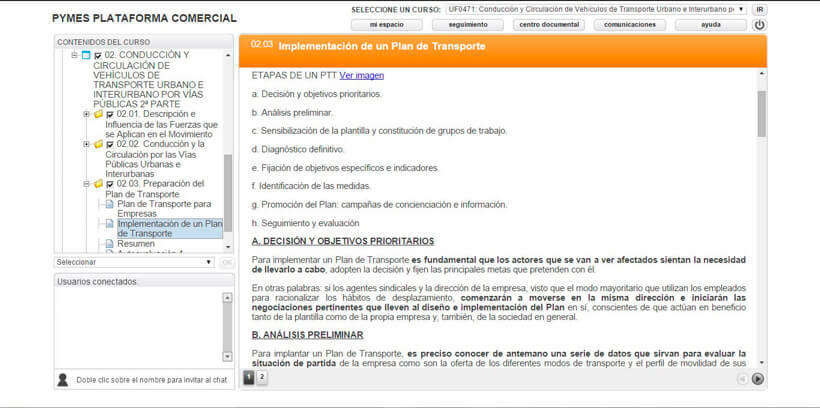The image size is (820, 408).
Task: Toggle checkbox for 02. Conducción y Circulación
Action: click(x=98, y=55)
